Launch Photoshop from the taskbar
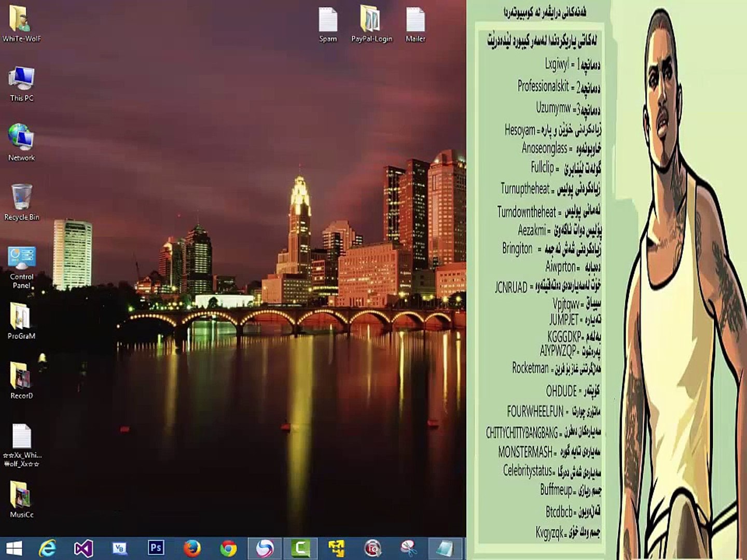This screenshot has width=747, height=560. [156, 548]
